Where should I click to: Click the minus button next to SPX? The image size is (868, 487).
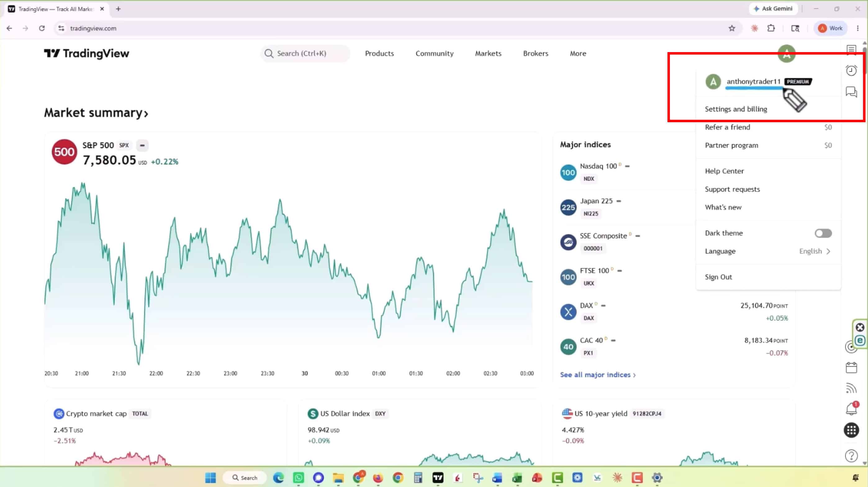click(142, 145)
